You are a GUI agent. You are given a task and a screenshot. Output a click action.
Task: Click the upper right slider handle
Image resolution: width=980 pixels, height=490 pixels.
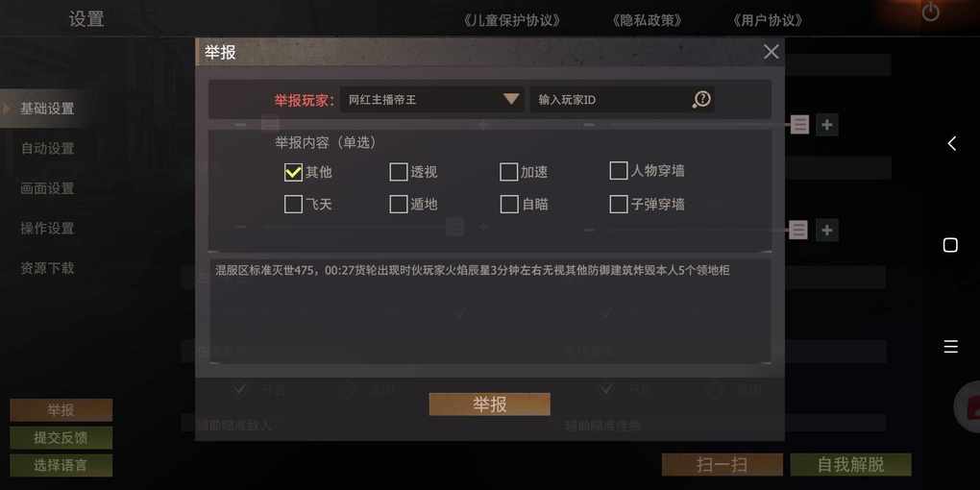[799, 124]
